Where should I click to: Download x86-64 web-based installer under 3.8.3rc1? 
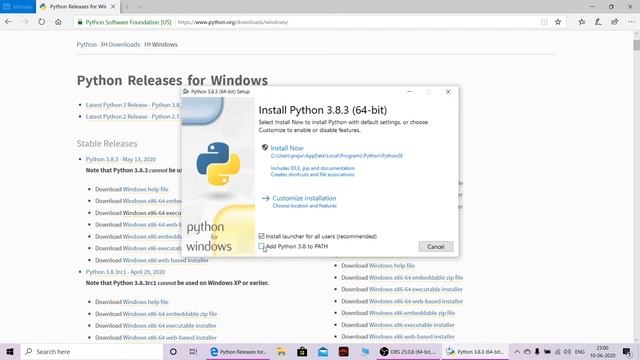pyautogui.click(x=169, y=338)
